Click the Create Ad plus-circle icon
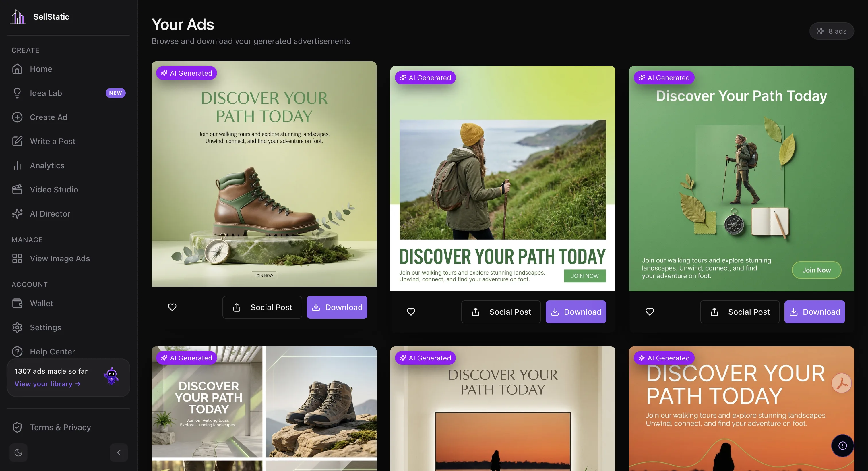 pyautogui.click(x=17, y=117)
